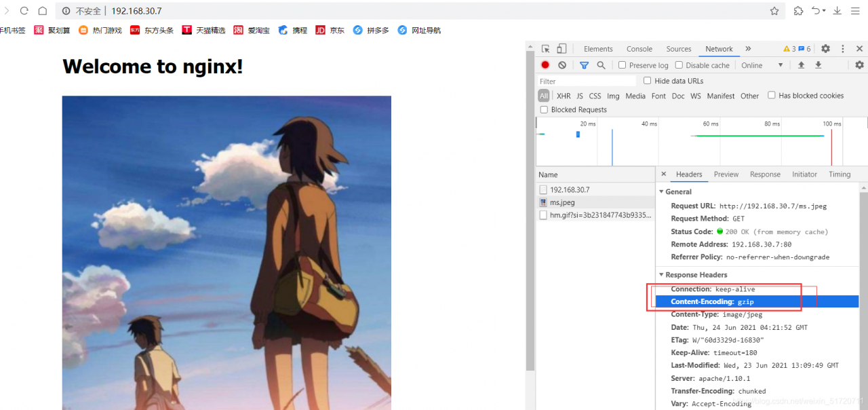The height and width of the screenshot is (410, 868).
Task: Show more DevTools tabs chevron
Action: coord(748,49)
